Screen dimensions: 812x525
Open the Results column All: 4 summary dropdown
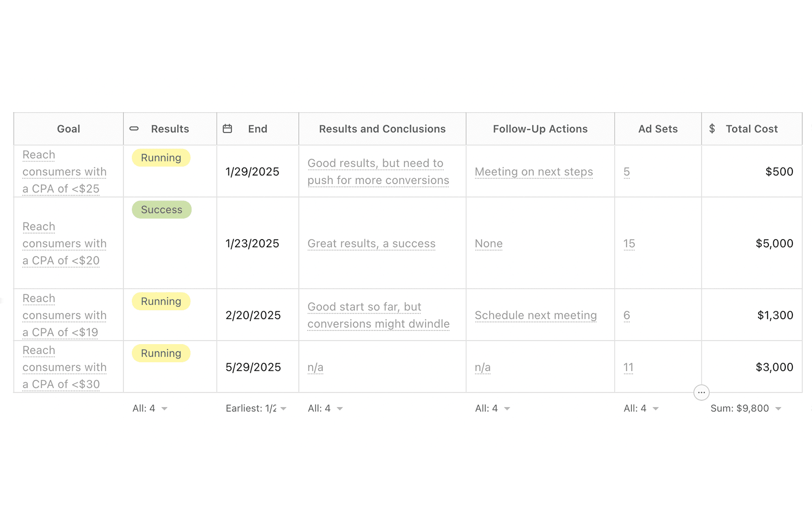coord(150,409)
